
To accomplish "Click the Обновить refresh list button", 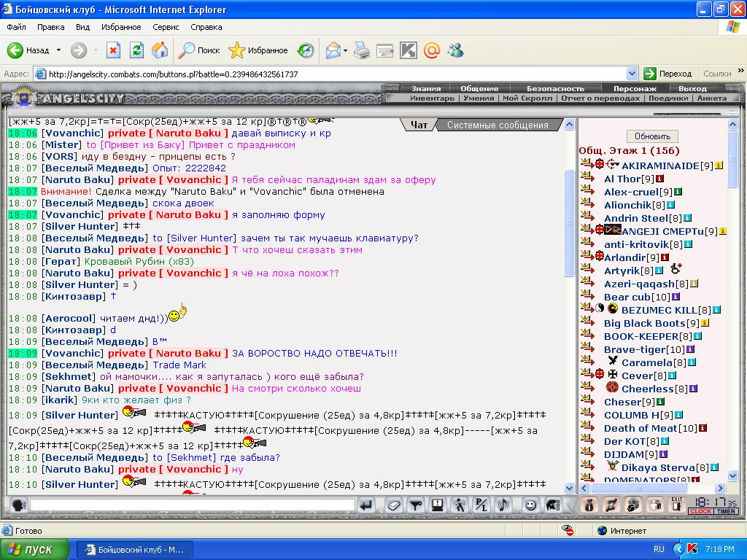I will pyautogui.click(x=652, y=136).
